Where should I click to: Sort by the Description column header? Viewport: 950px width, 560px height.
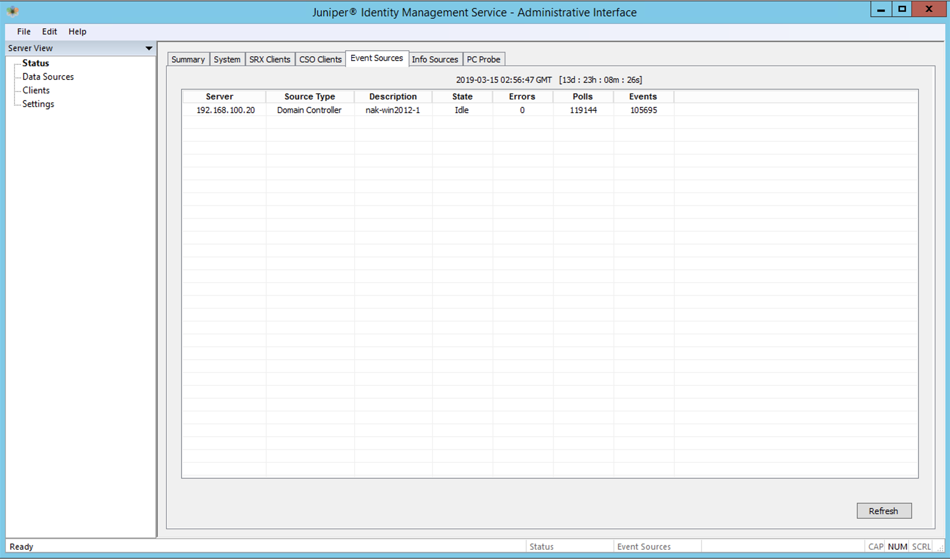(393, 97)
